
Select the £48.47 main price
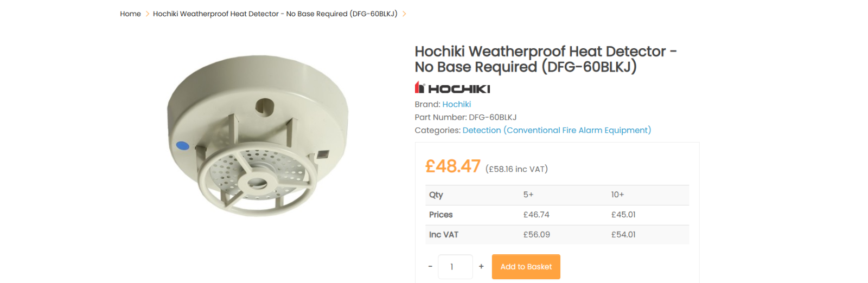[x=452, y=166]
